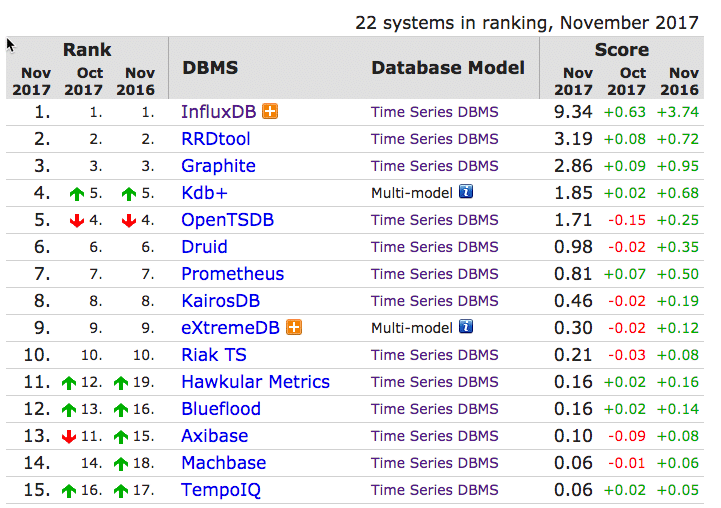Click Time Series DBMS link in TempoIQ row
This screenshot has height=508, width=721.
pos(435,490)
